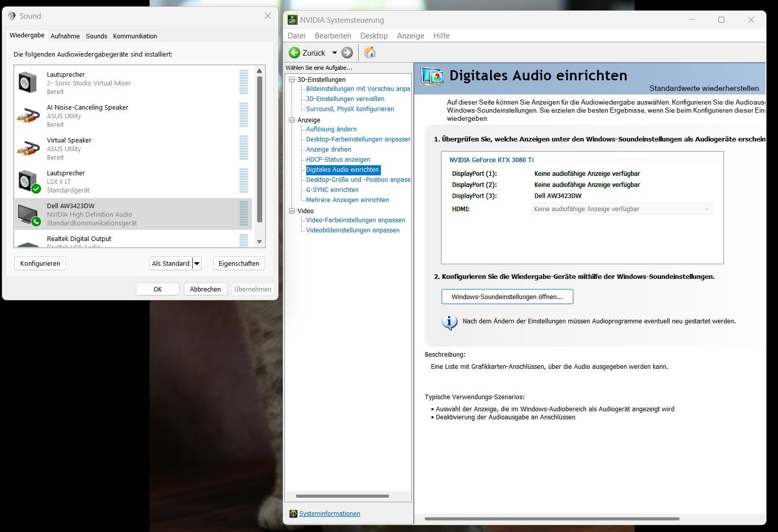Select the LSX II LT speaker icon
Viewport: 778px width, 532px height.
click(x=29, y=182)
